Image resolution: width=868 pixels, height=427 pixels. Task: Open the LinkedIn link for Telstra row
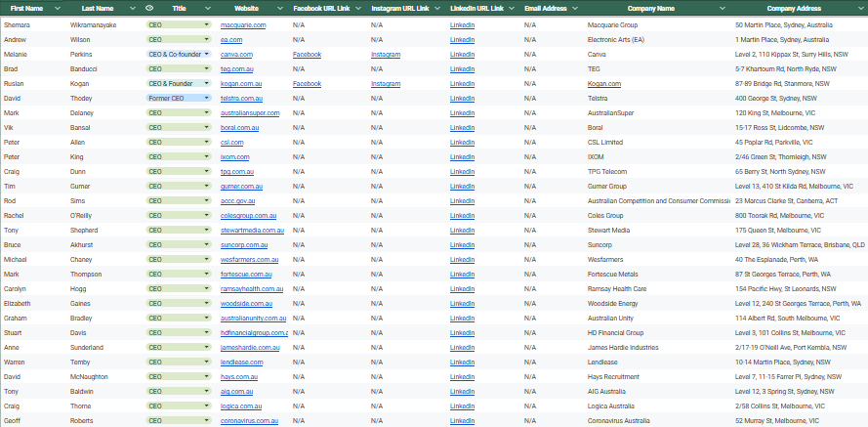point(462,98)
